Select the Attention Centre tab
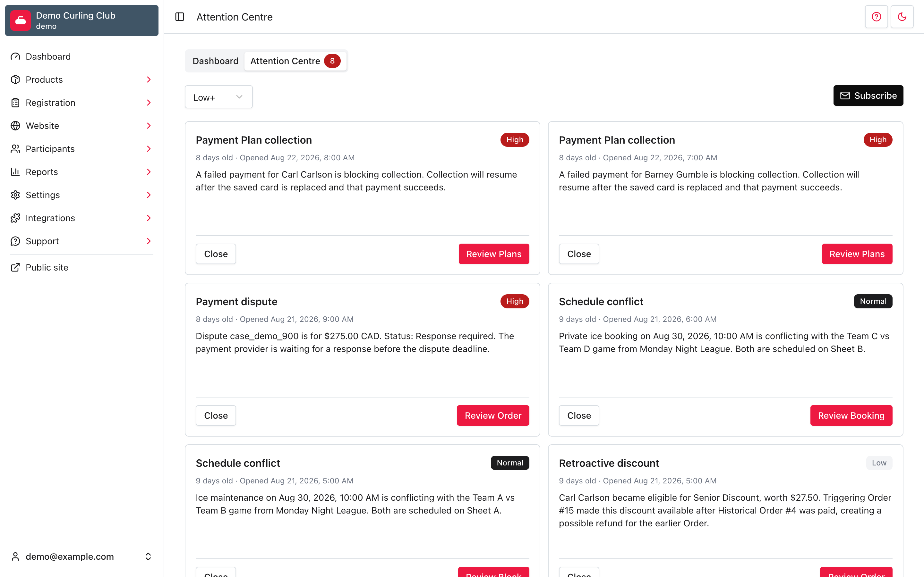This screenshot has width=924, height=577. 295,61
